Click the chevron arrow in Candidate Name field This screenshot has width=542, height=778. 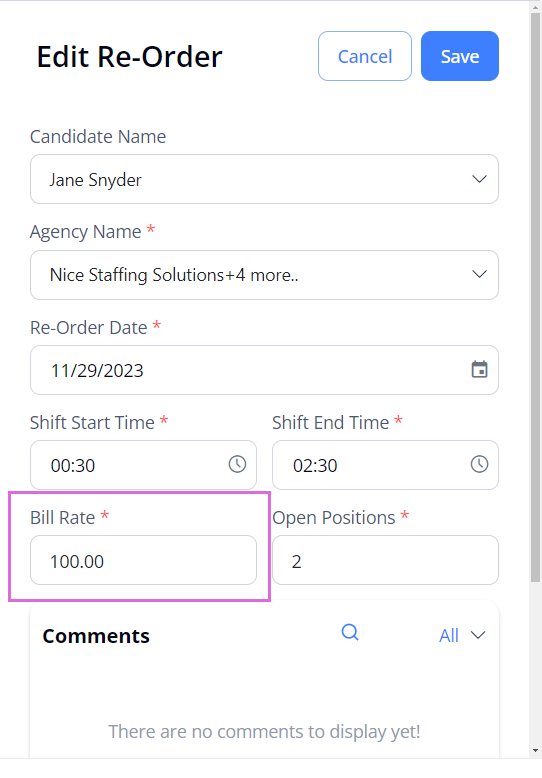click(x=479, y=179)
